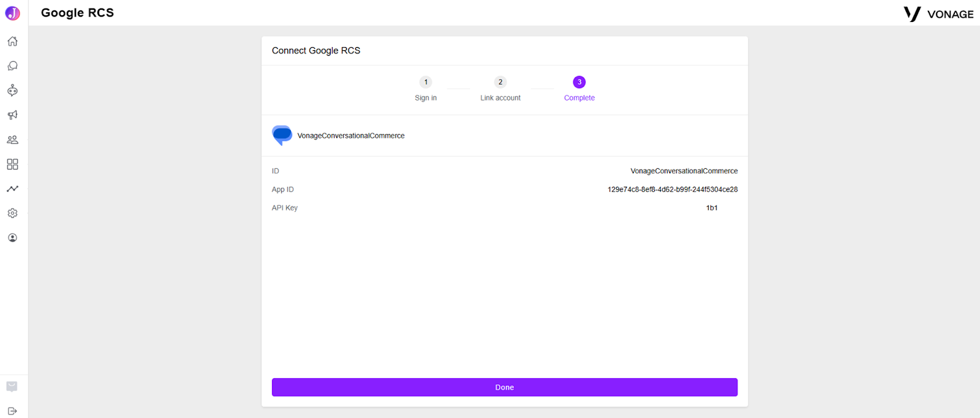Click the blue RCS chat bubble icon

282,135
